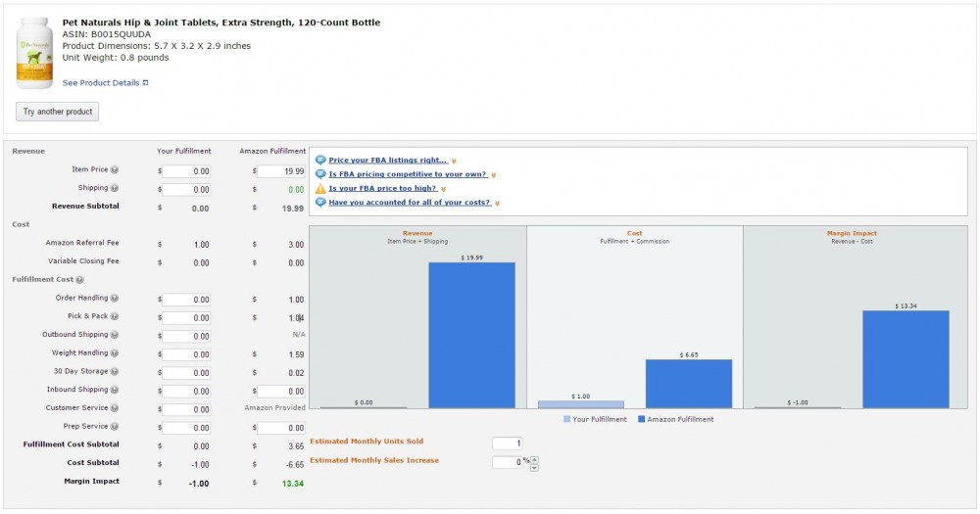980x514 pixels.
Task: Click the Estimated Monthly Units Sold field
Action: (507, 444)
